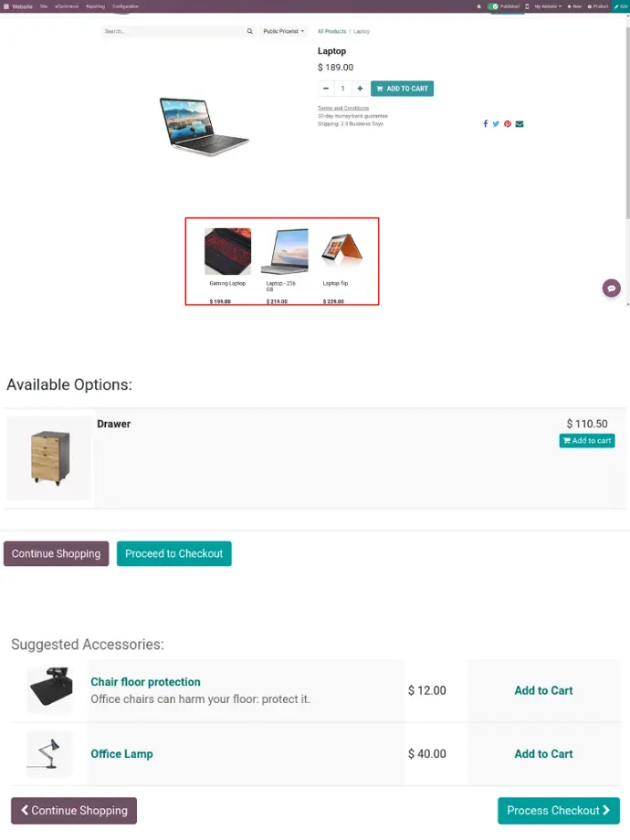The image size is (630, 840).
Task: Open the Configuration menu
Action: (x=125, y=6)
